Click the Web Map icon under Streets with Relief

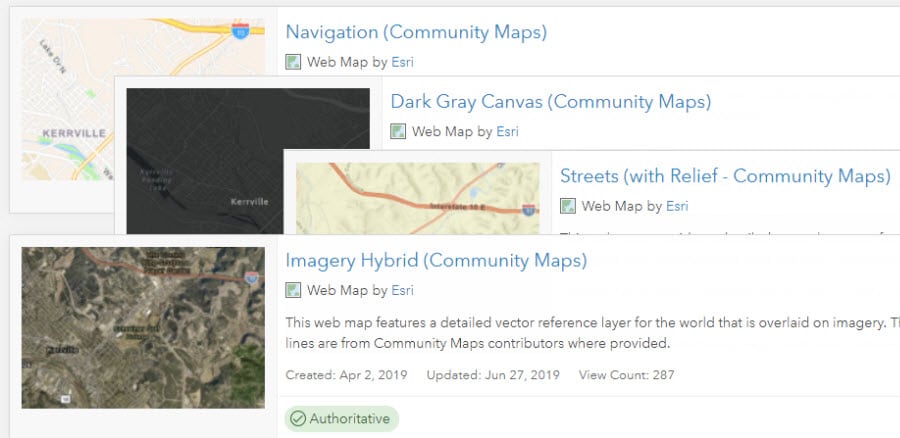coord(568,207)
